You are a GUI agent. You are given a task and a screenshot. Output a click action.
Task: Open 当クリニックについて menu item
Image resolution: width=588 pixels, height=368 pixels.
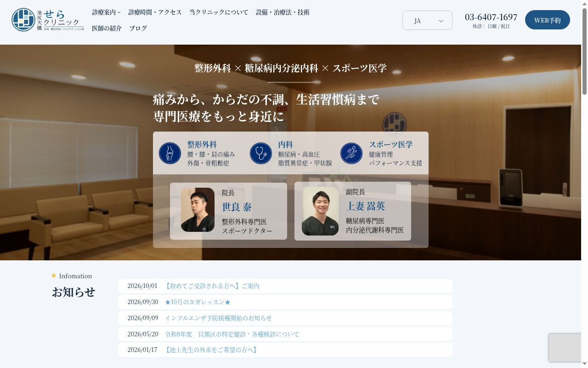(x=219, y=12)
